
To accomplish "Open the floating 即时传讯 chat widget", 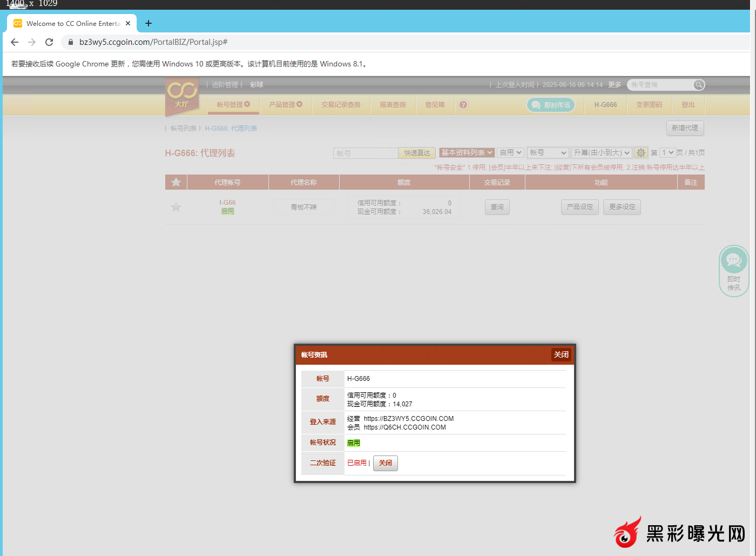I will pos(733,270).
